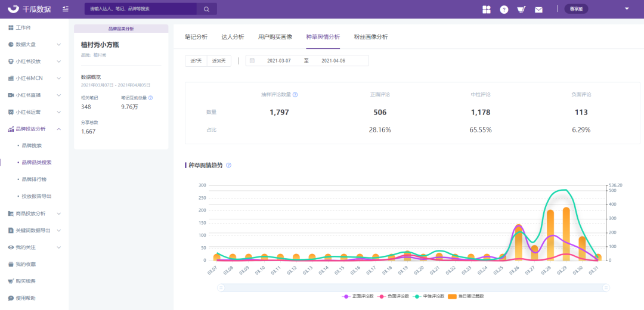Select the 近7天 range button
Image resolution: width=644 pixels, height=310 pixels.
tap(196, 61)
